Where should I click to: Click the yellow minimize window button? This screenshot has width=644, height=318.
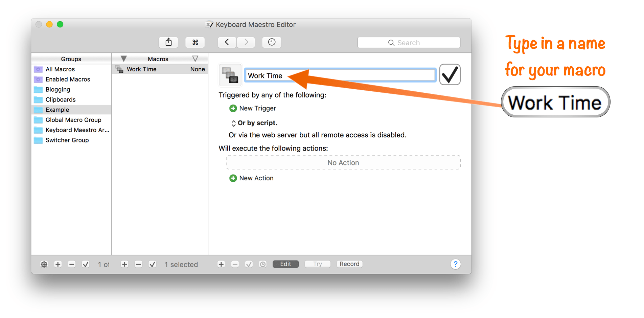[49, 24]
